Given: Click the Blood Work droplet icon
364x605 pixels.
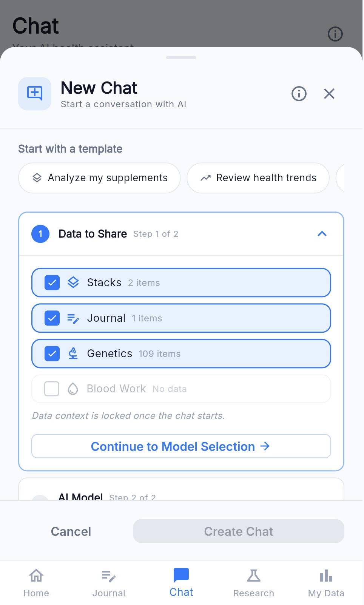Looking at the screenshot, I should pyautogui.click(x=73, y=389).
